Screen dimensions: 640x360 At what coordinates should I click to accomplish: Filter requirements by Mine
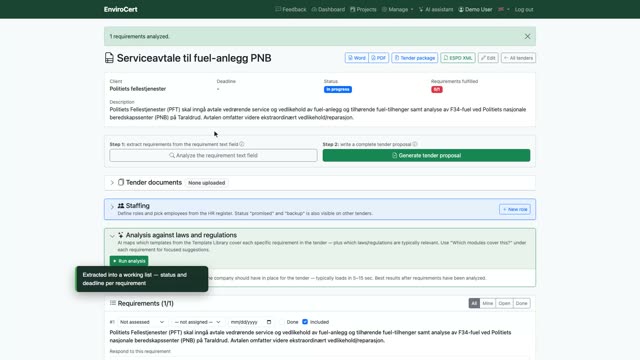487,303
